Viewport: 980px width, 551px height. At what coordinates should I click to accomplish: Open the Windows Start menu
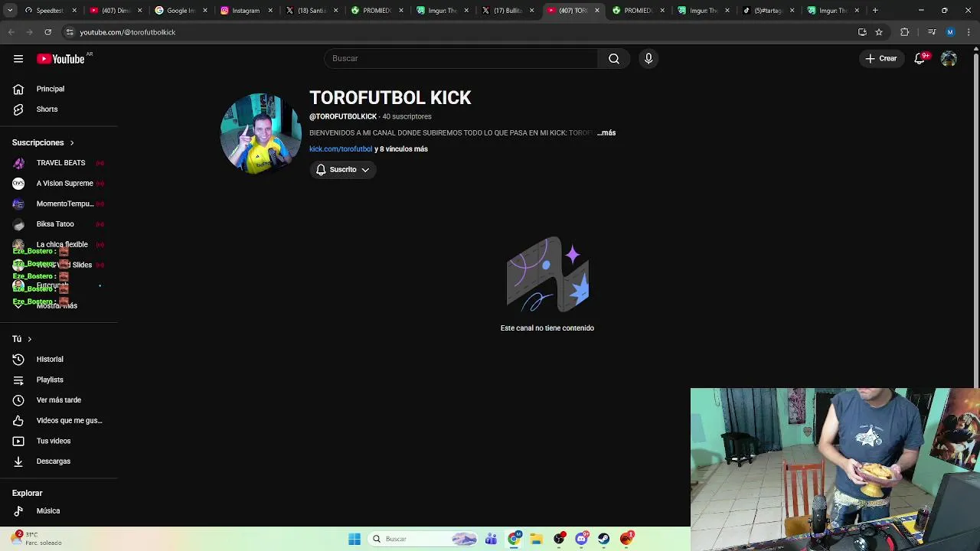point(354,539)
